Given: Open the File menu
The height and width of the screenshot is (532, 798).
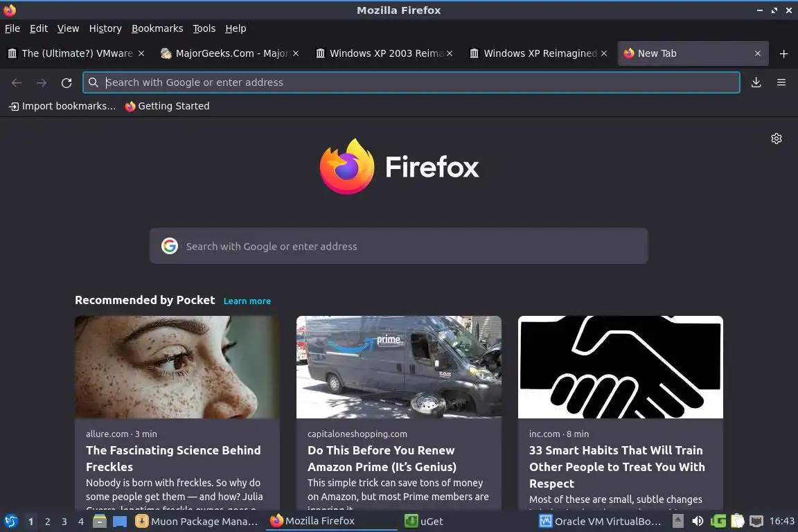Looking at the screenshot, I should [x=12, y=28].
